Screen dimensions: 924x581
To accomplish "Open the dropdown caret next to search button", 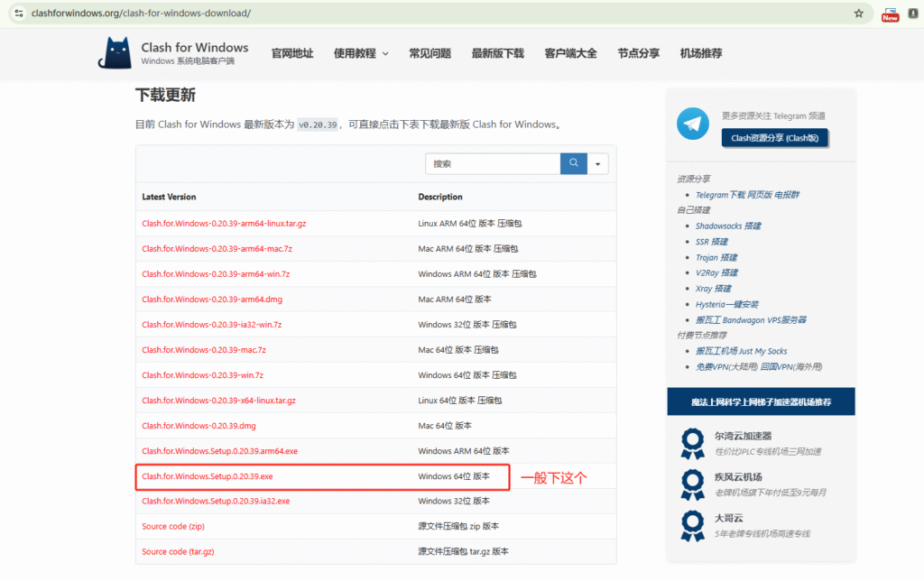I will coord(597,164).
